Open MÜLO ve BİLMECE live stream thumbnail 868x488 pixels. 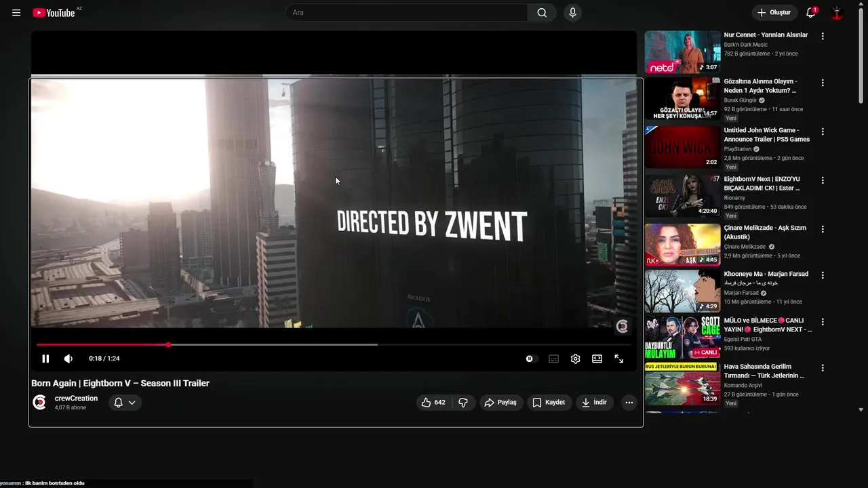click(682, 337)
